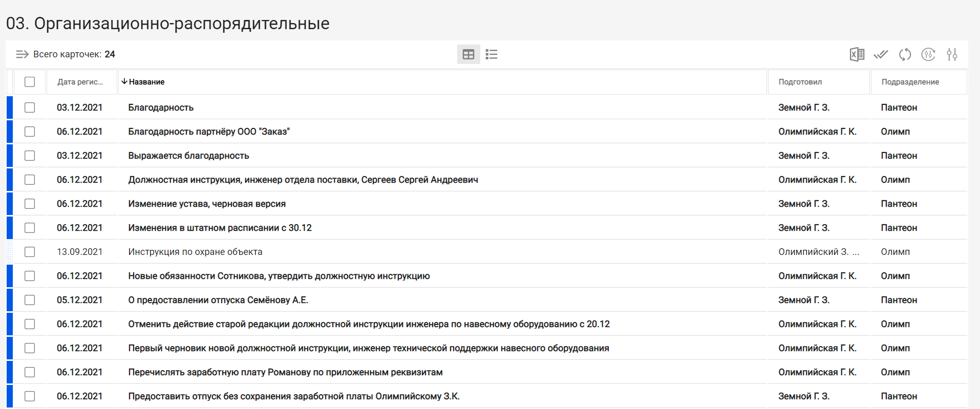Image resolution: width=980 pixels, height=409 pixels.
Task: Check the "Первый черновик" row checkbox
Action: tap(30, 348)
